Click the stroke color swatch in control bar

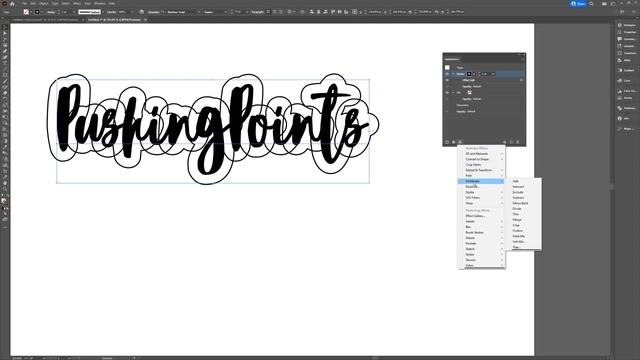37,12
